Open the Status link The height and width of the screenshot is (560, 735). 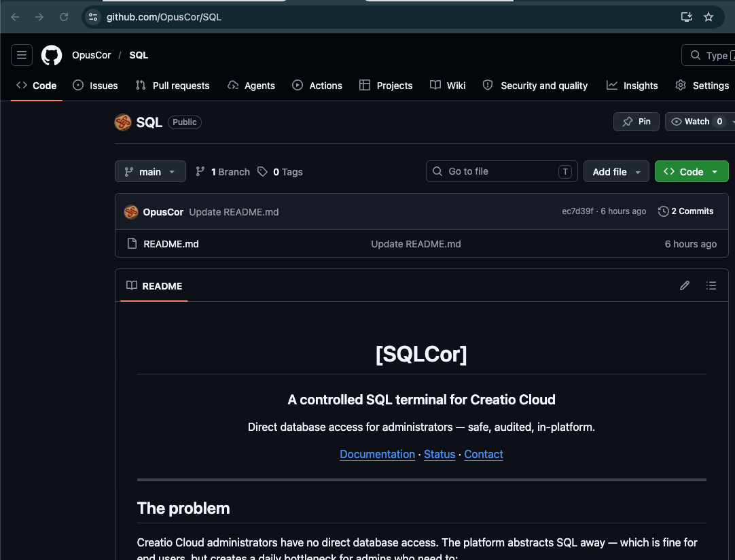coord(440,454)
